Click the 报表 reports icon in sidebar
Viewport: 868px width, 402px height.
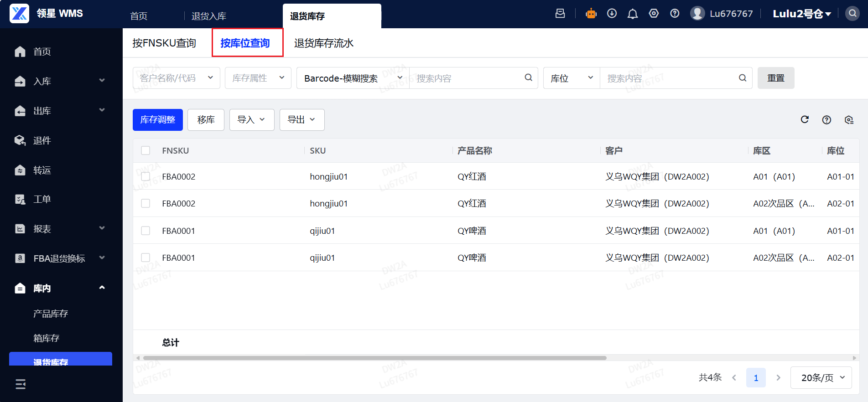(x=20, y=229)
